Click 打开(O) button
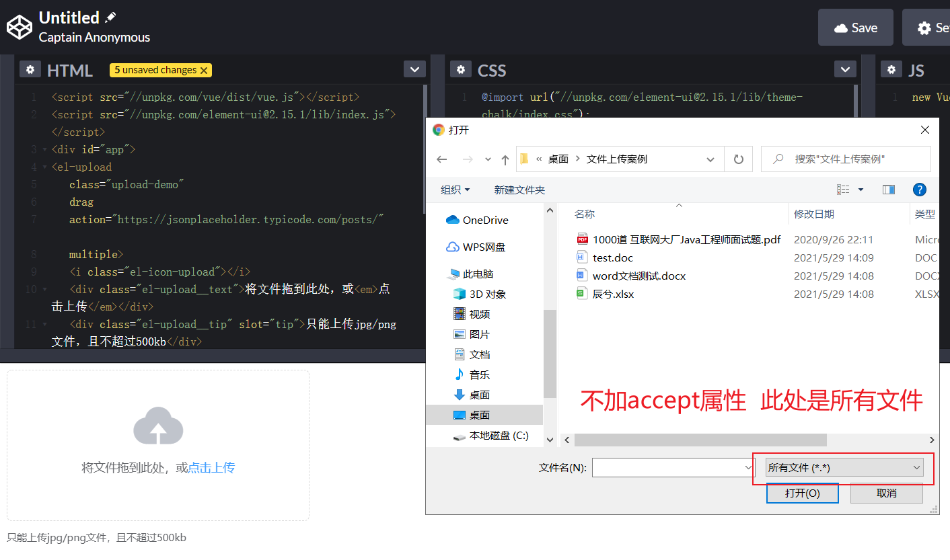This screenshot has height=560, width=950. (803, 493)
